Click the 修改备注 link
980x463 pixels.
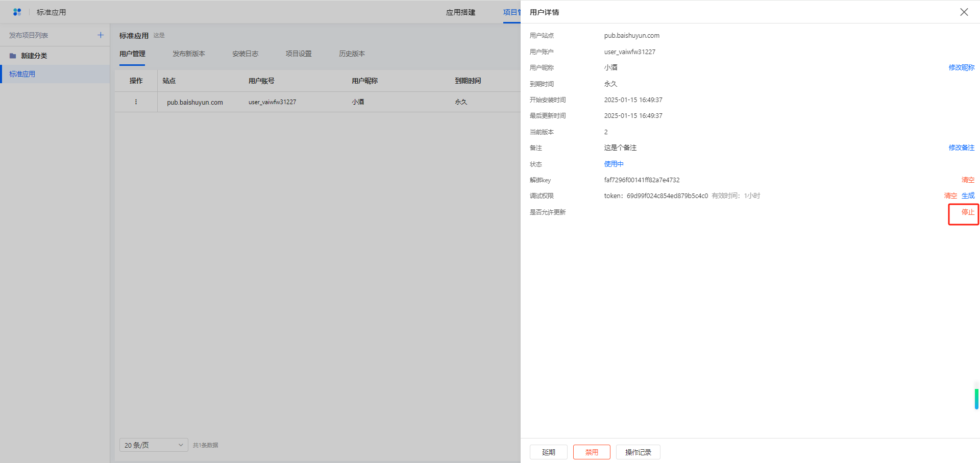click(x=961, y=148)
